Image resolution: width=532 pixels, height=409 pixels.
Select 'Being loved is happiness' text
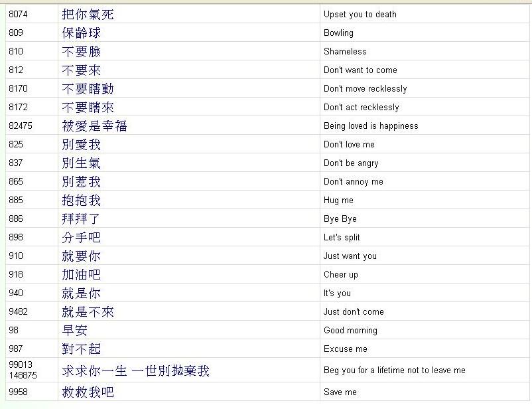tap(371, 125)
